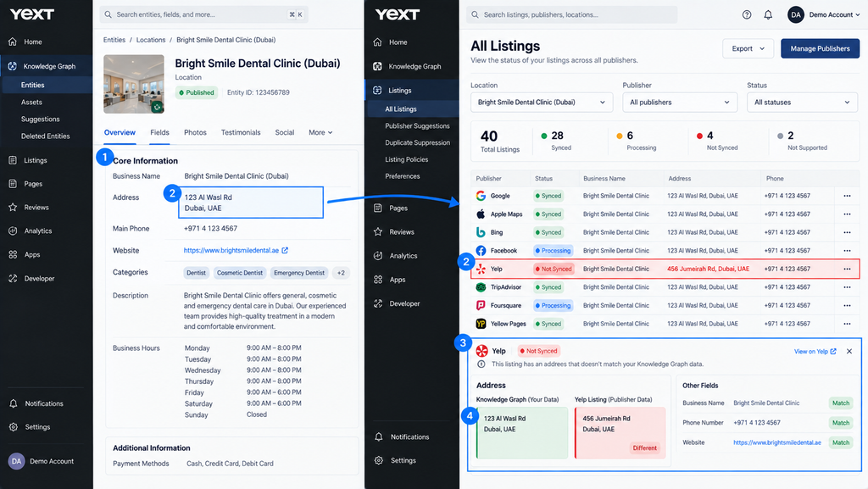
Task: Click View on Yelp link
Action: 815,351
